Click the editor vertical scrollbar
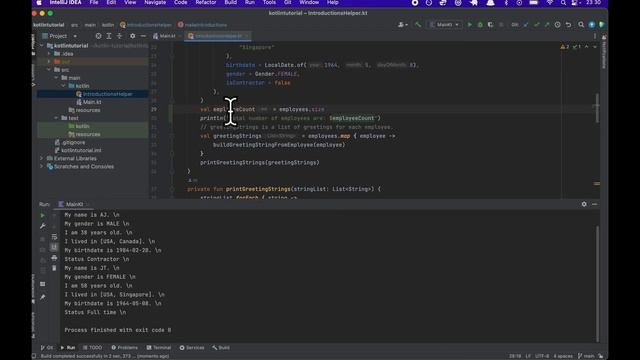 pyautogui.click(x=597, y=108)
